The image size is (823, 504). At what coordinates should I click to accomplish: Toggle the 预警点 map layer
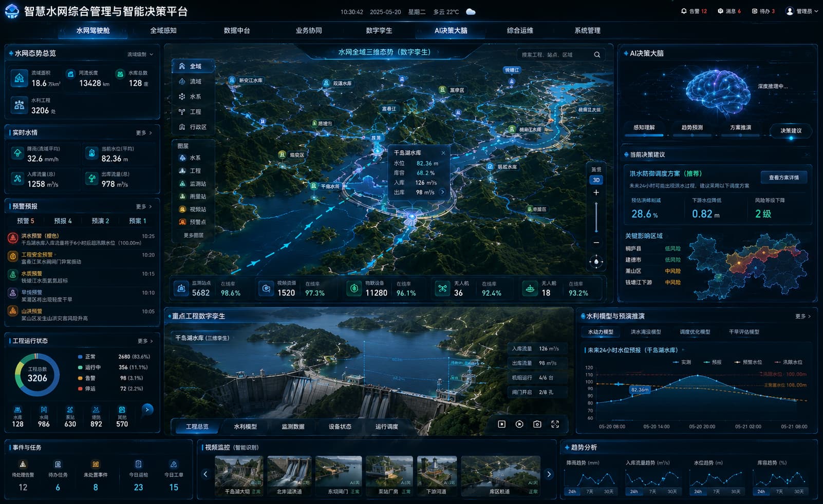(192, 222)
